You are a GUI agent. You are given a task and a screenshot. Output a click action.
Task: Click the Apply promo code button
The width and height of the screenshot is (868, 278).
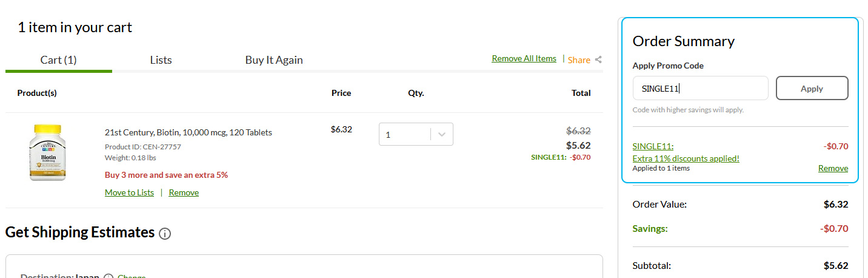(x=812, y=88)
